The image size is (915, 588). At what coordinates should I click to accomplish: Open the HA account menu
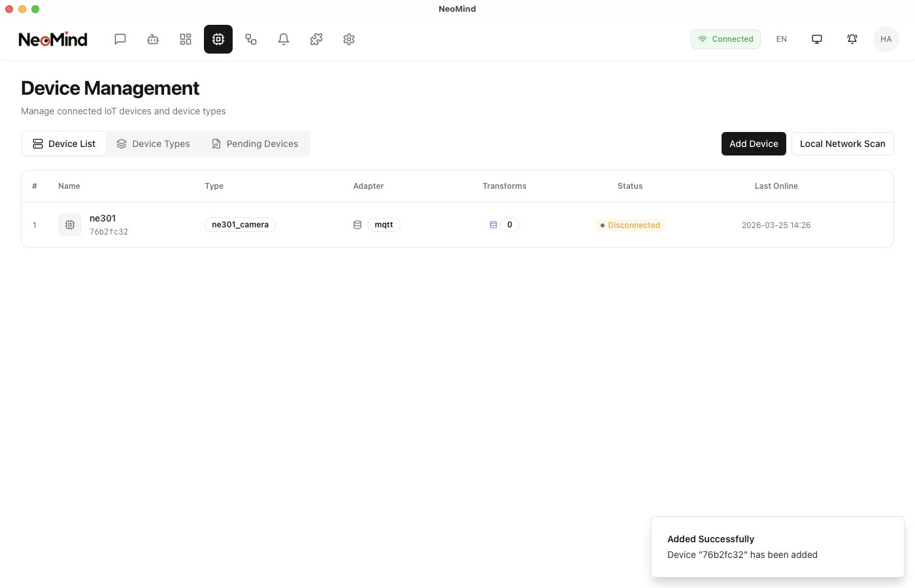886,39
